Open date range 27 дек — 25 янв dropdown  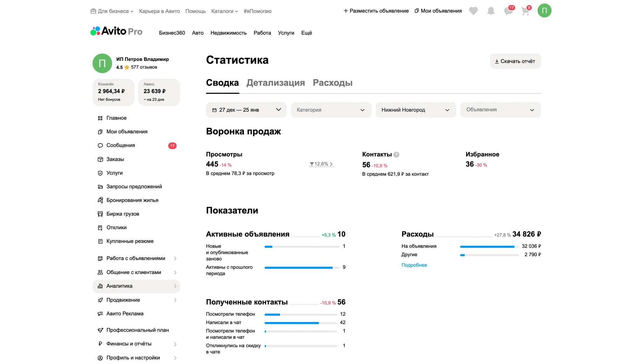point(246,110)
